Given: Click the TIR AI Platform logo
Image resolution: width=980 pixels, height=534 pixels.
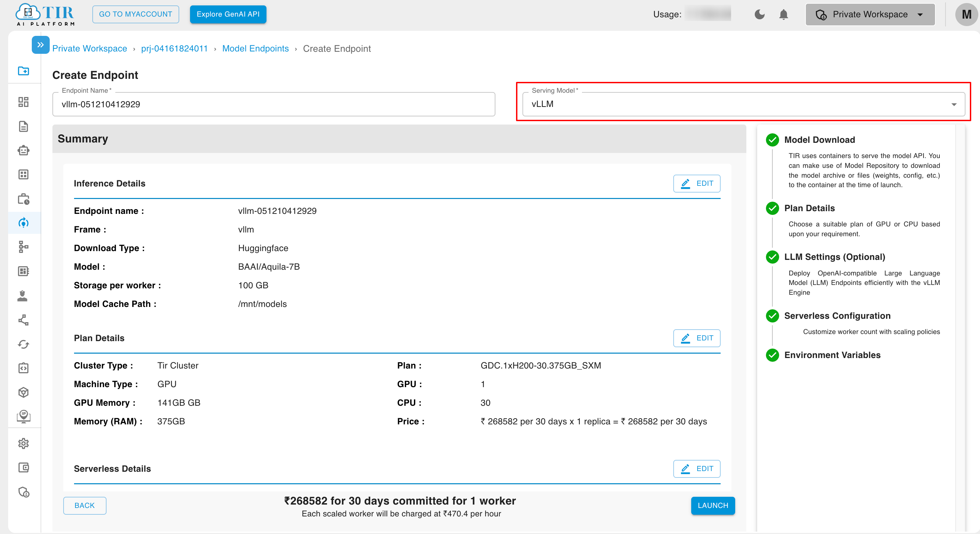Looking at the screenshot, I should pos(45,15).
